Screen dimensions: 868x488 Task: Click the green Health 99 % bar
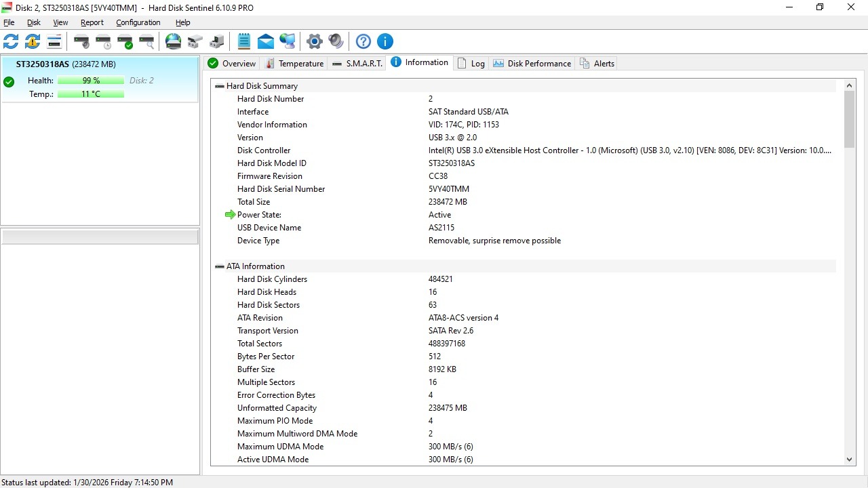[91, 81]
